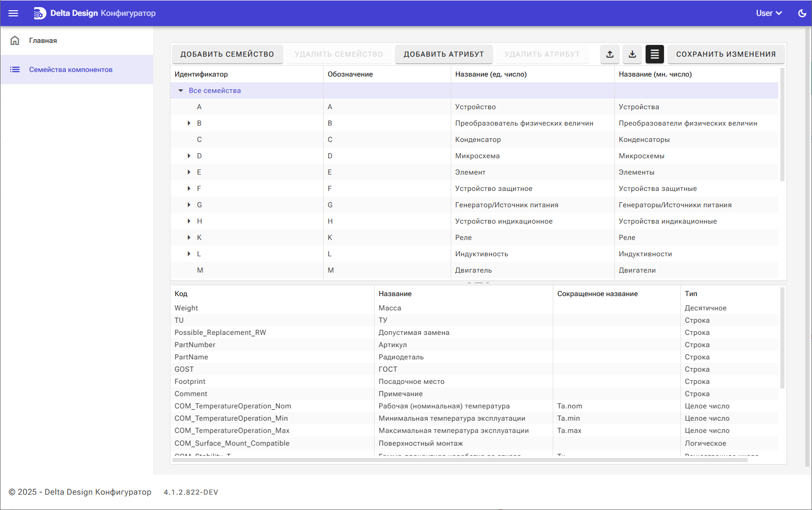The image size is (812, 510).
Task: Collapse the 'Все семейства' tree node
Action: (181, 90)
